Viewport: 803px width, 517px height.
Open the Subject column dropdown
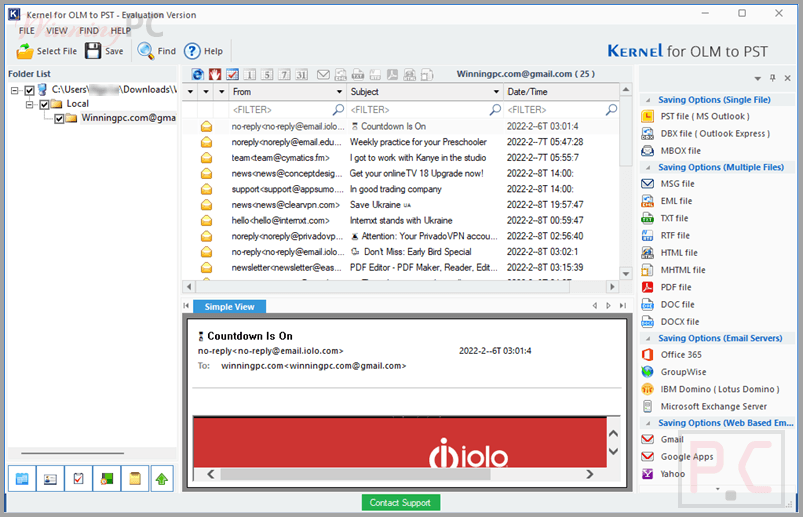tap(496, 92)
